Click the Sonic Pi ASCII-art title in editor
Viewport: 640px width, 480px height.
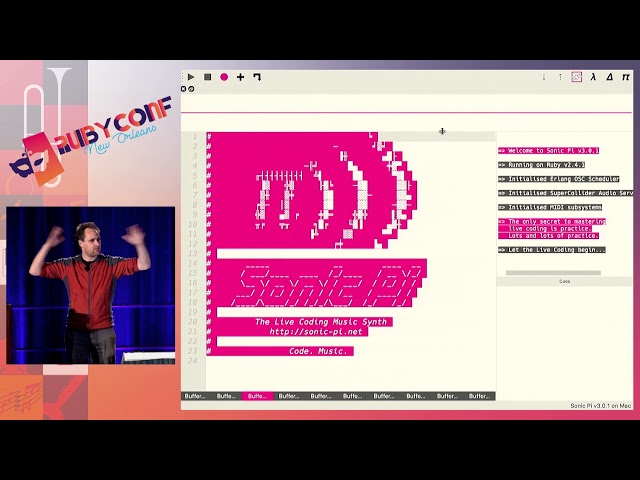(326, 284)
